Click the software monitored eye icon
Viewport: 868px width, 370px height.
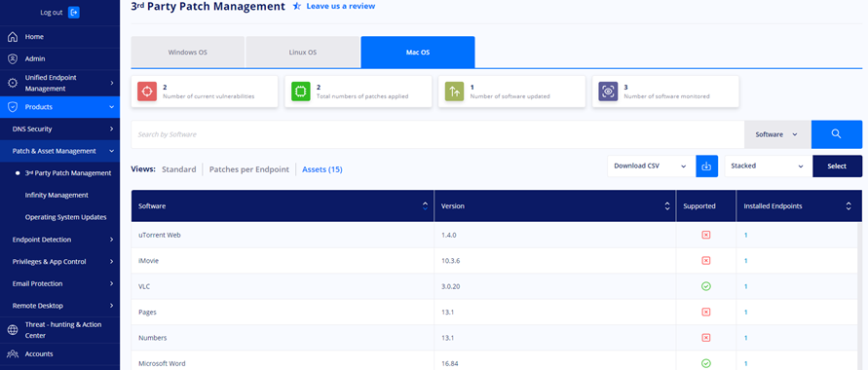(x=608, y=92)
